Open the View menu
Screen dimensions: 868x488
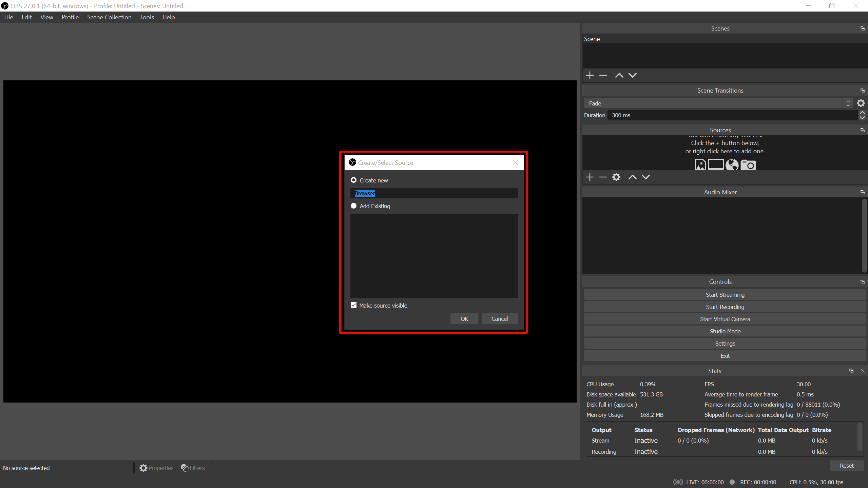[x=47, y=17]
